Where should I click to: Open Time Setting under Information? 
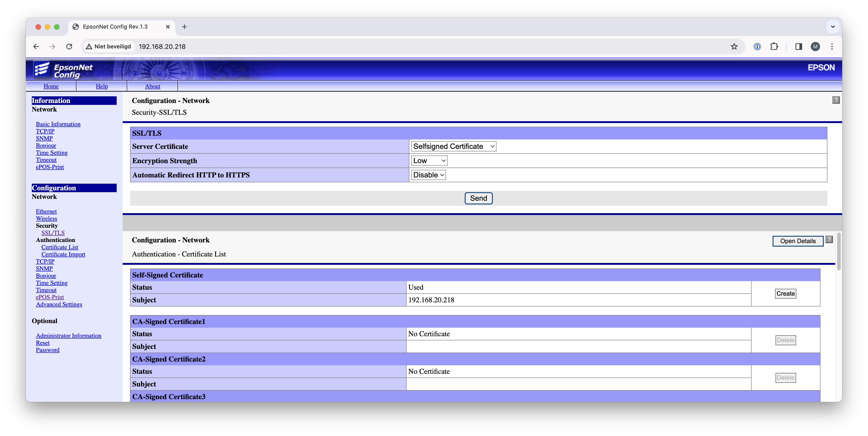coord(52,153)
